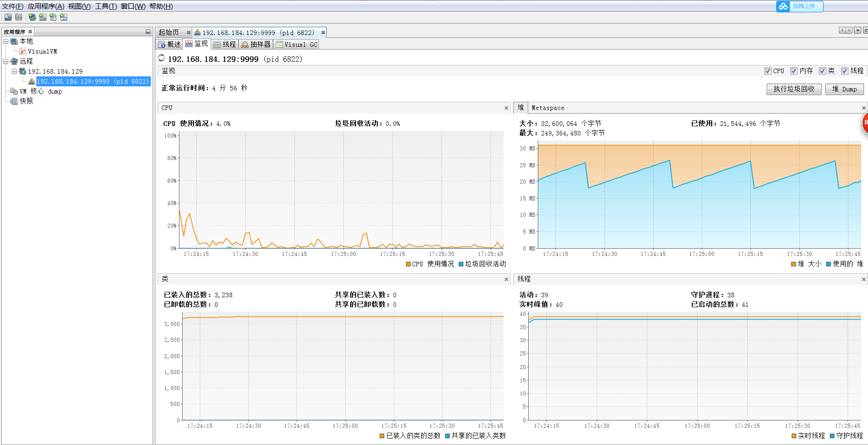The height and width of the screenshot is (445, 868).
Task: Click the Add Snapshot toolbar icon
Action: tap(64, 17)
